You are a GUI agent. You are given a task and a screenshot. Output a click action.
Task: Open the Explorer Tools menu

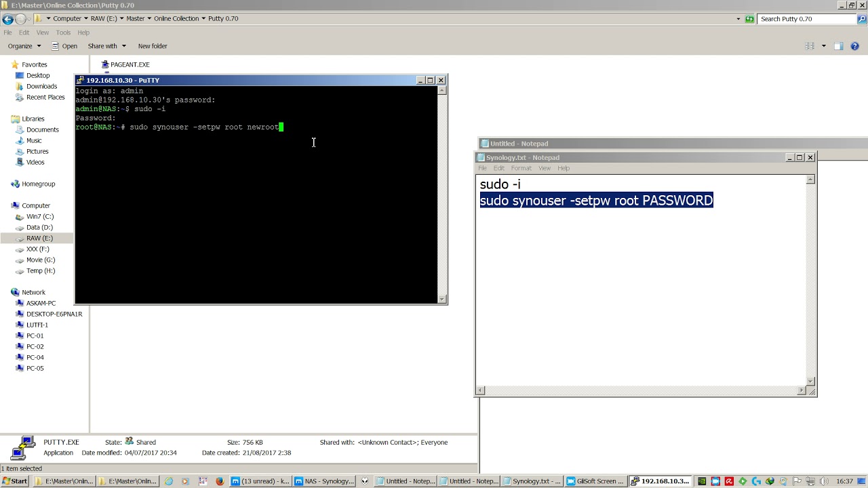[63, 33]
